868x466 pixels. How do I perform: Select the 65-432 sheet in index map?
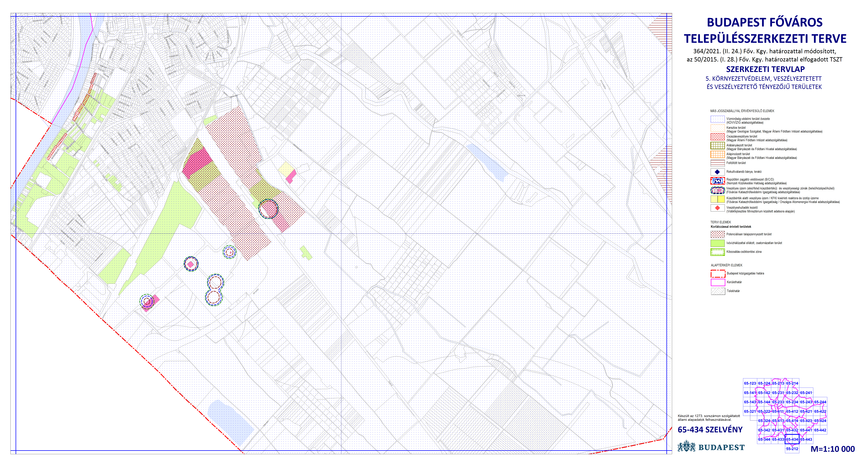pos(792,430)
